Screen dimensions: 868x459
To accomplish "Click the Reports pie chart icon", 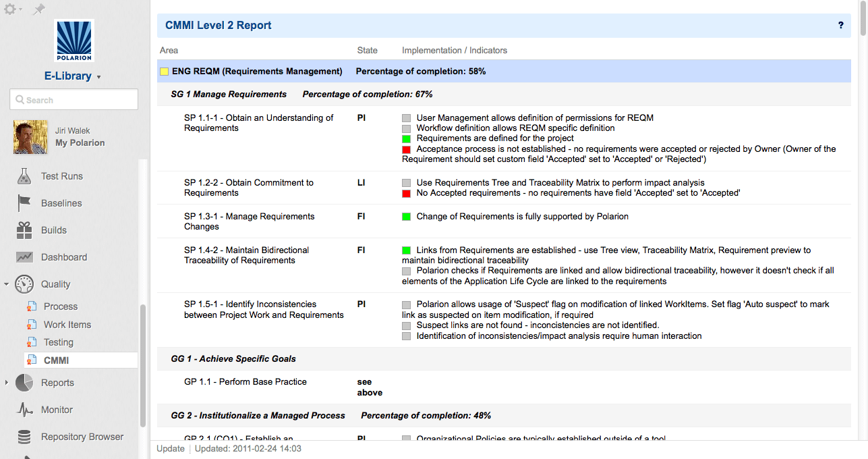I will pyautogui.click(x=24, y=383).
